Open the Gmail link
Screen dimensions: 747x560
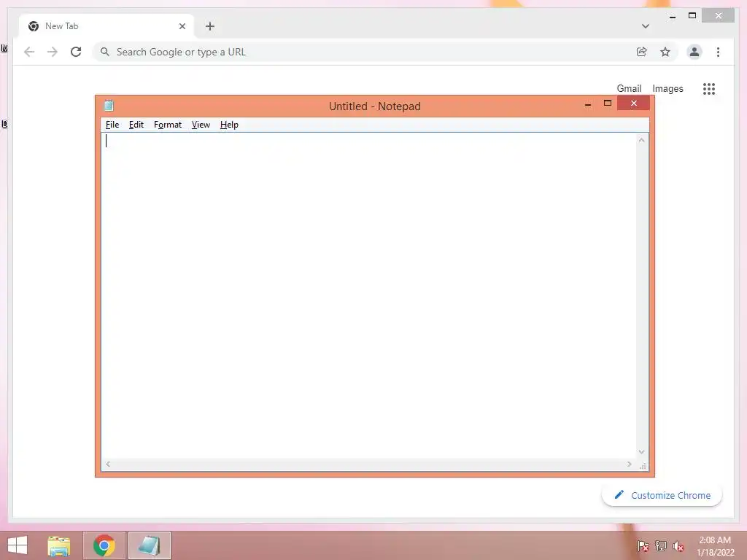pos(629,88)
